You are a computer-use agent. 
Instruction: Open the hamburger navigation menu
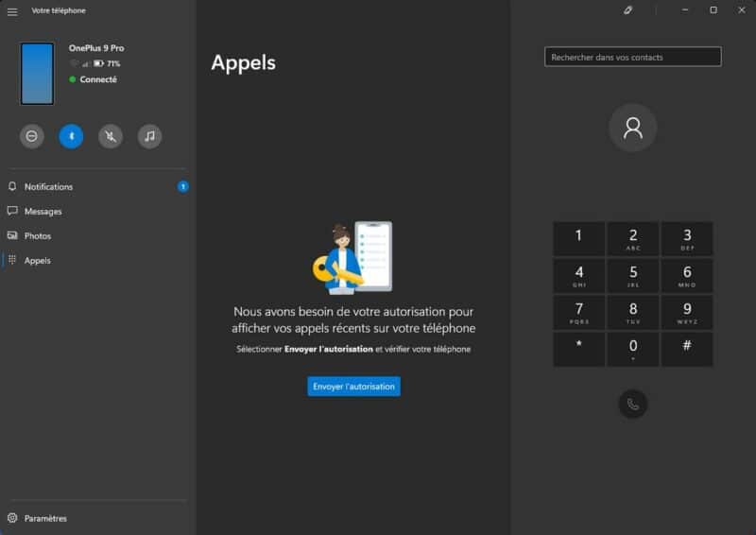pyautogui.click(x=12, y=11)
